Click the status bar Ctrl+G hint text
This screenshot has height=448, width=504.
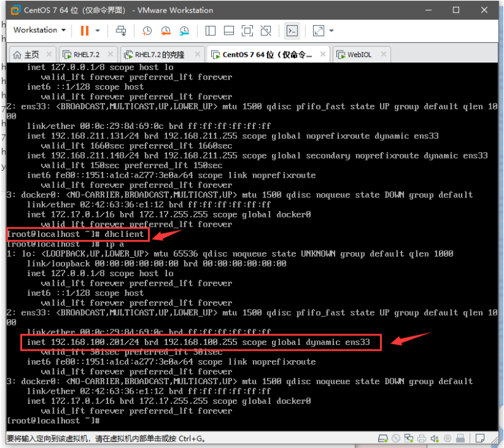(x=106, y=439)
